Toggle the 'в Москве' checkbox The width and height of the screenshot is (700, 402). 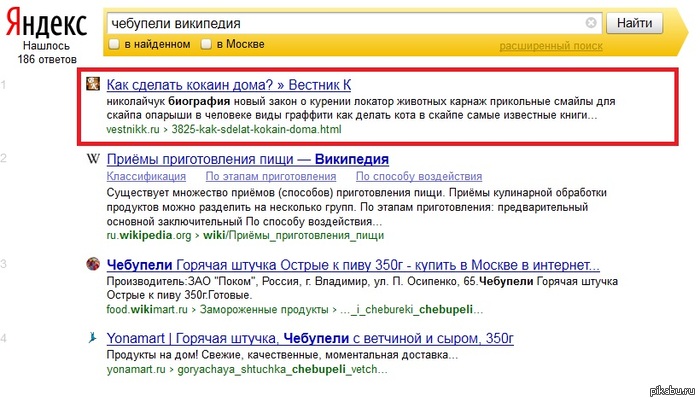coord(206,44)
